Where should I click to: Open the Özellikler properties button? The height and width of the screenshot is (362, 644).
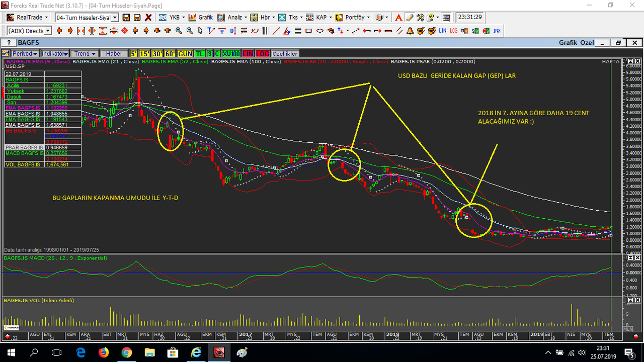(285, 53)
